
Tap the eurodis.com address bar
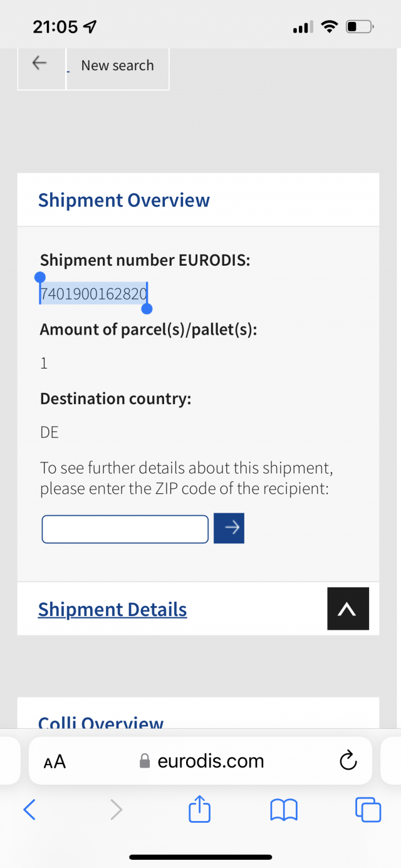[x=200, y=761]
